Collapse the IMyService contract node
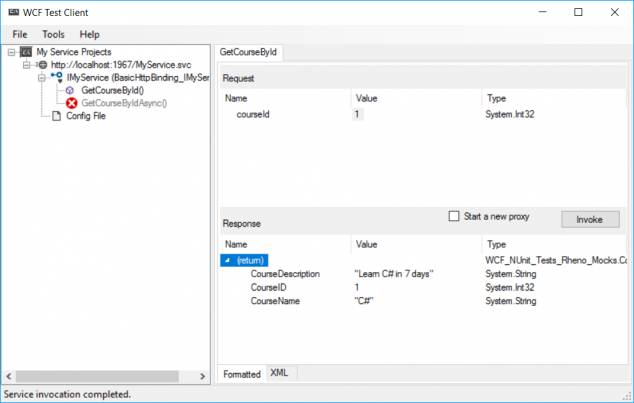The image size is (634, 403). 42,78
